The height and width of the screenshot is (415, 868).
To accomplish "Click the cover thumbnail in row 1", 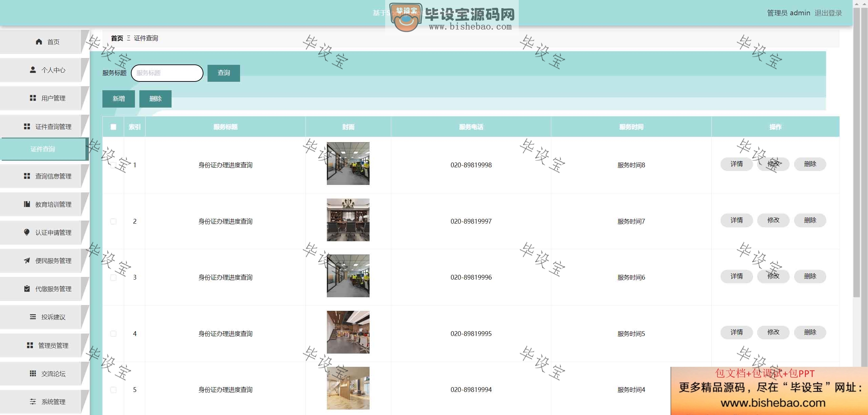I will pos(348,164).
